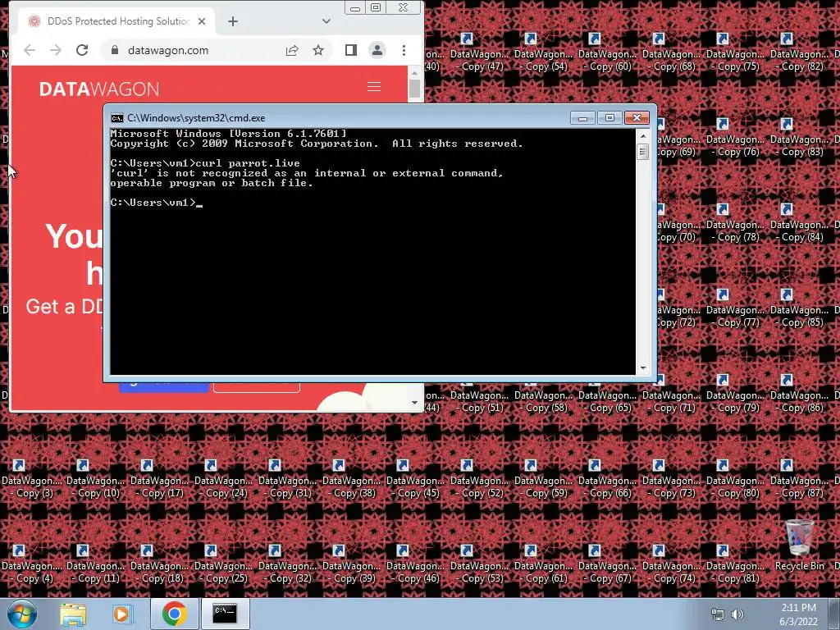Select DataWagon Copy (75) shortcut
The image size is (840, 630).
(736, 52)
